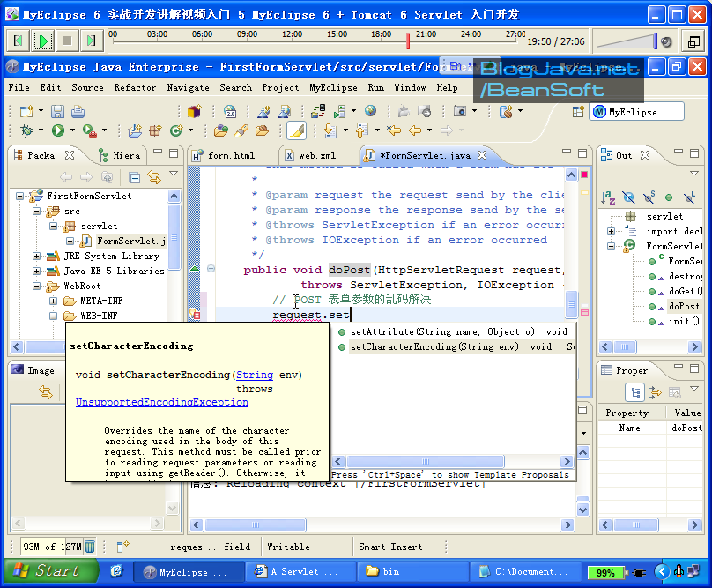Viewport: 712px width, 588px height.
Task: Open the Refactor menu
Action: (x=135, y=87)
